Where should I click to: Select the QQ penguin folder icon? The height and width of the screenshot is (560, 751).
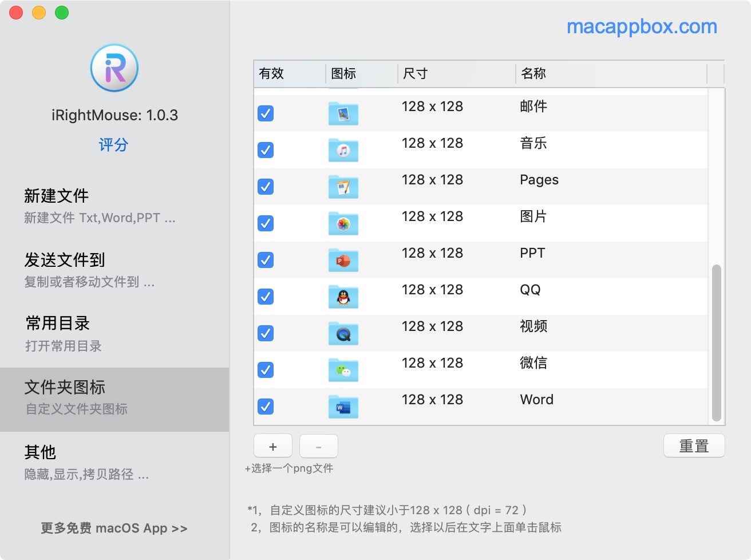pyautogui.click(x=343, y=297)
